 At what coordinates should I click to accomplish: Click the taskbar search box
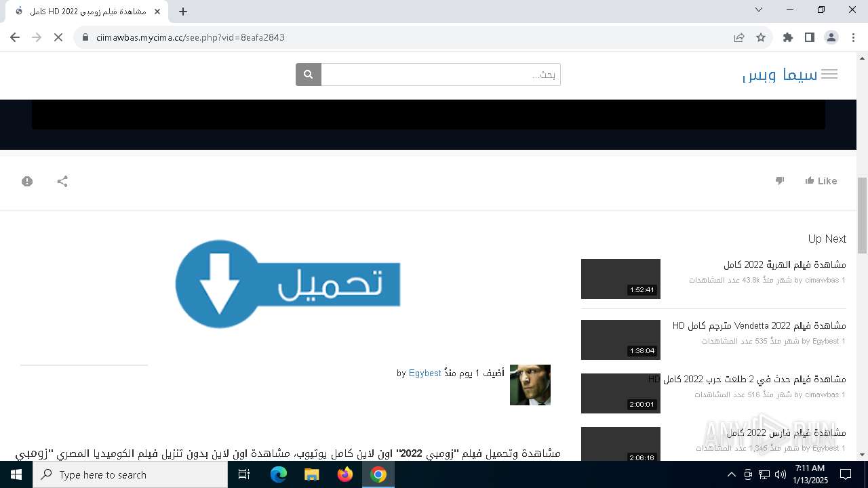click(130, 474)
